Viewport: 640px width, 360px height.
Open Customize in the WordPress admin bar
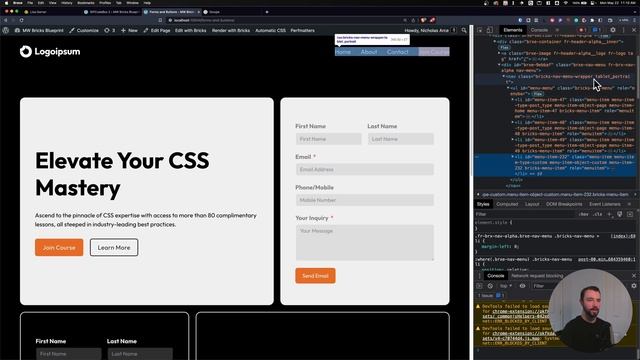tap(84, 30)
